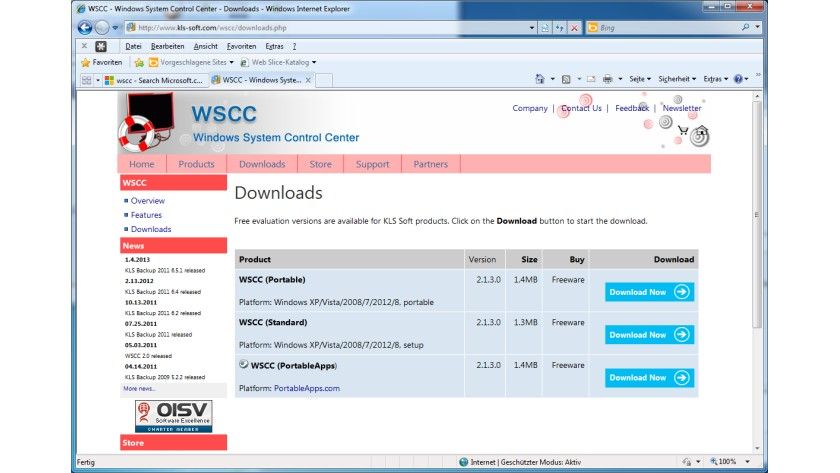Open the search provider dropdown arrow
The width and height of the screenshot is (840, 473).
point(758,27)
